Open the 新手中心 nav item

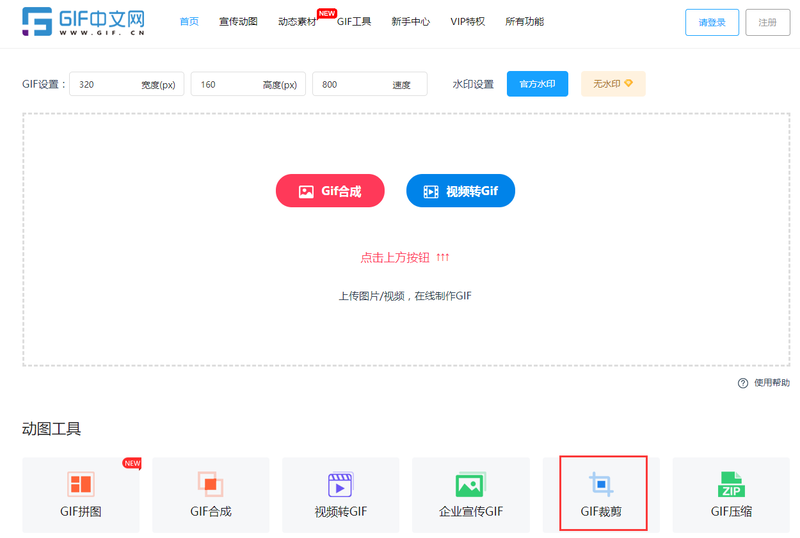(411, 21)
